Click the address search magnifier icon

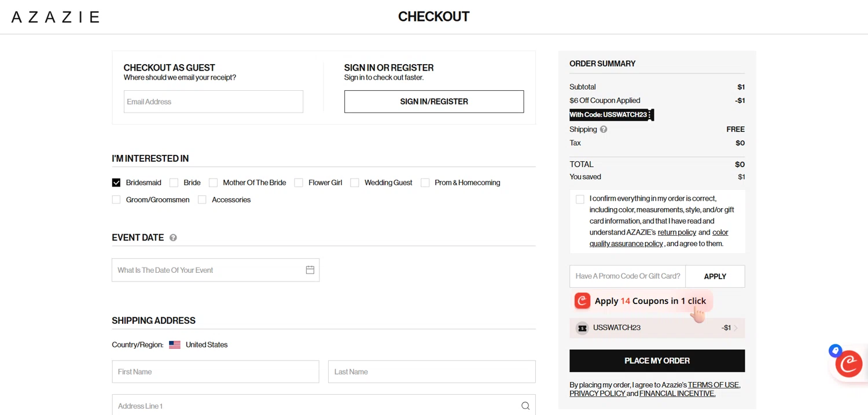[525, 406]
